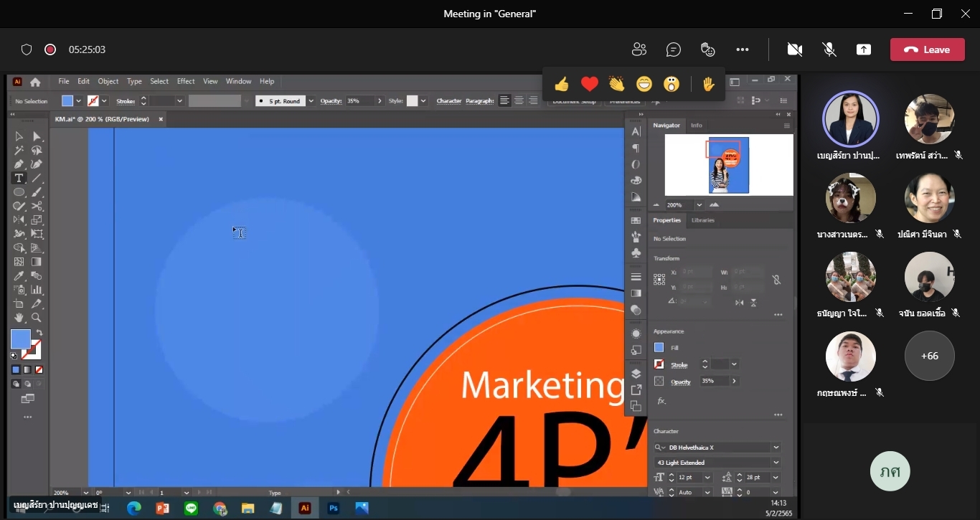Select the Ellipse tool
Screen dimensions: 980x520
pyautogui.click(x=19, y=192)
